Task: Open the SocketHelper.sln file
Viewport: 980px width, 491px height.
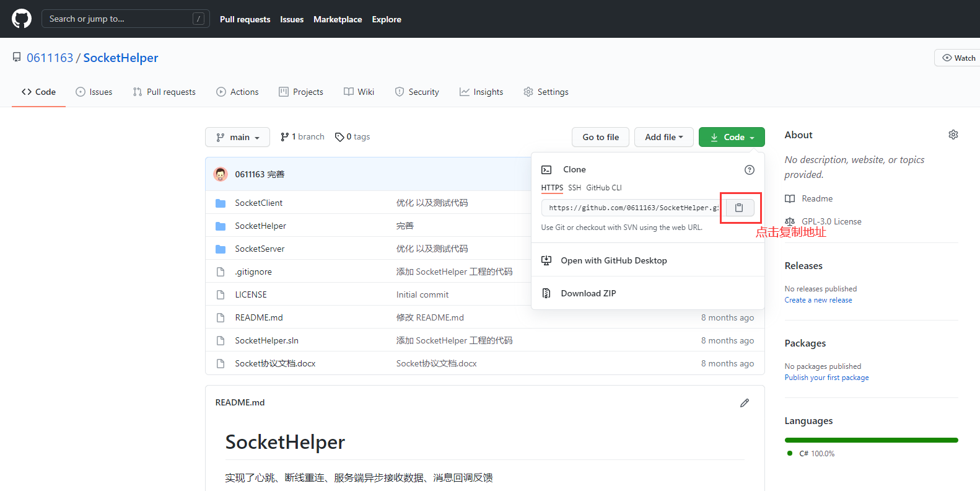Action: coord(266,340)
